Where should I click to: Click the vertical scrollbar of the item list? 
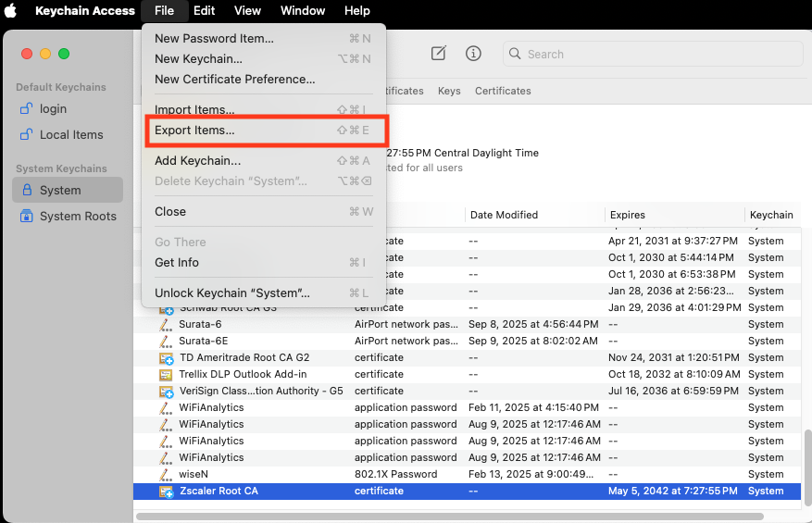(x=806, y=466)
